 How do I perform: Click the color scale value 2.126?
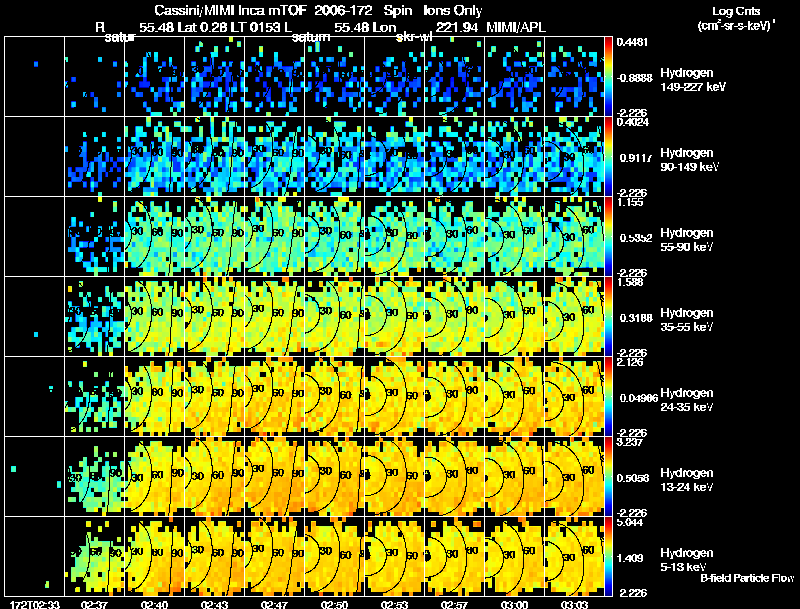pos(630,362)
